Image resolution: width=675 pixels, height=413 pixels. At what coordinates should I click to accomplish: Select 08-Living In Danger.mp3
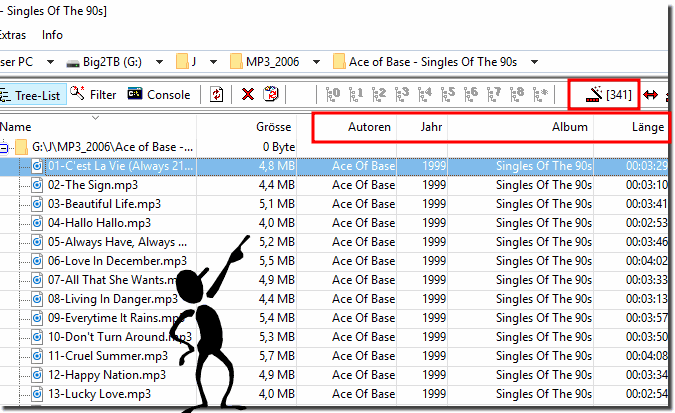pyautogui.click(x=113, y=299)
